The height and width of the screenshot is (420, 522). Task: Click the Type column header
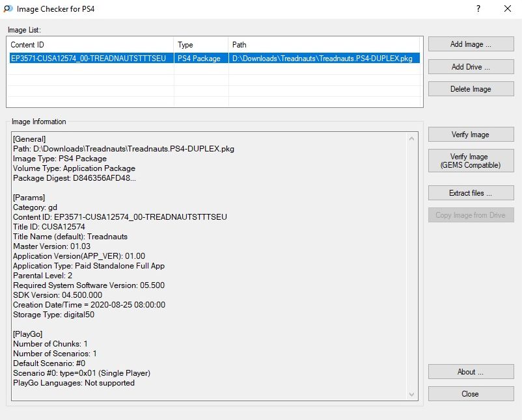point(200,45)
